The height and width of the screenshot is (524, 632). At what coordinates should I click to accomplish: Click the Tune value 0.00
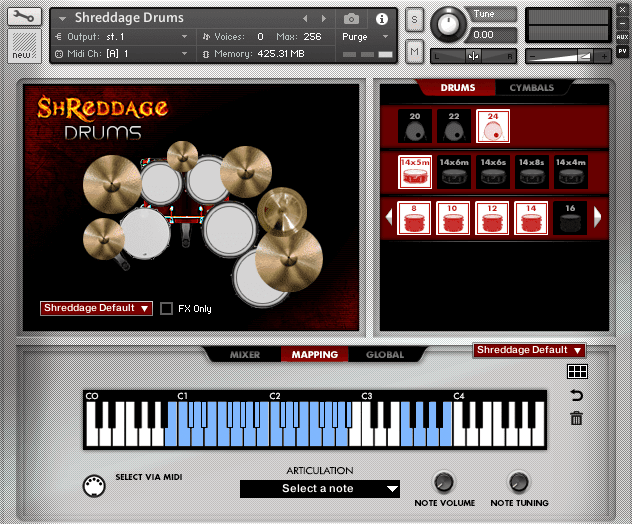pos(483,35)
